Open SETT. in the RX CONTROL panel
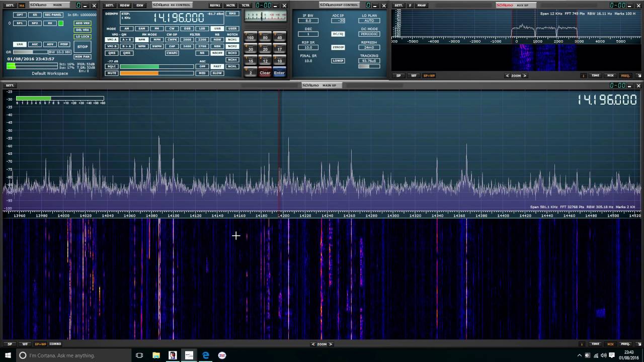Screen dimensions: 644x362 pyautogui.click(x=109, y=5)
